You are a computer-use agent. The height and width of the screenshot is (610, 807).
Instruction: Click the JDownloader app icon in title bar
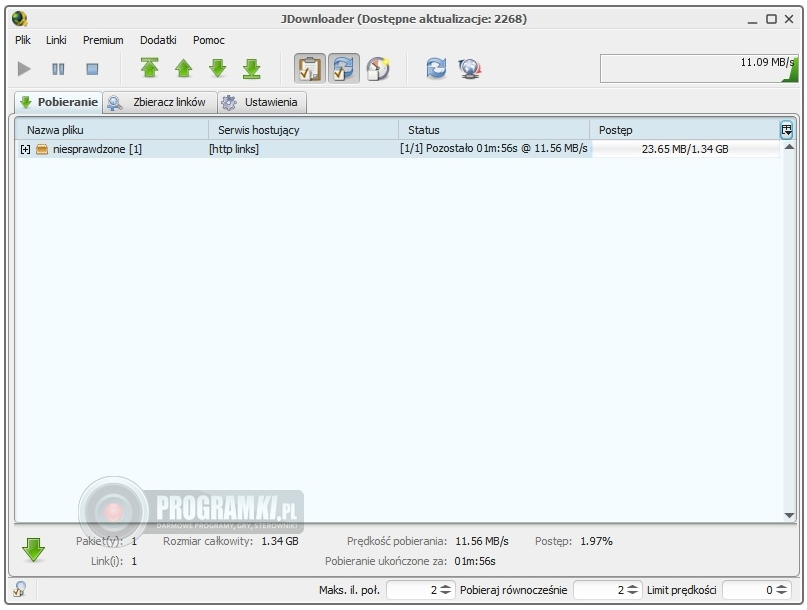click(x=20, y=19)
